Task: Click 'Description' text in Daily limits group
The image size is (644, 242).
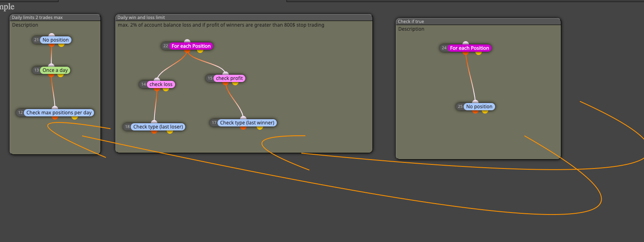Action: pos(25,25)
